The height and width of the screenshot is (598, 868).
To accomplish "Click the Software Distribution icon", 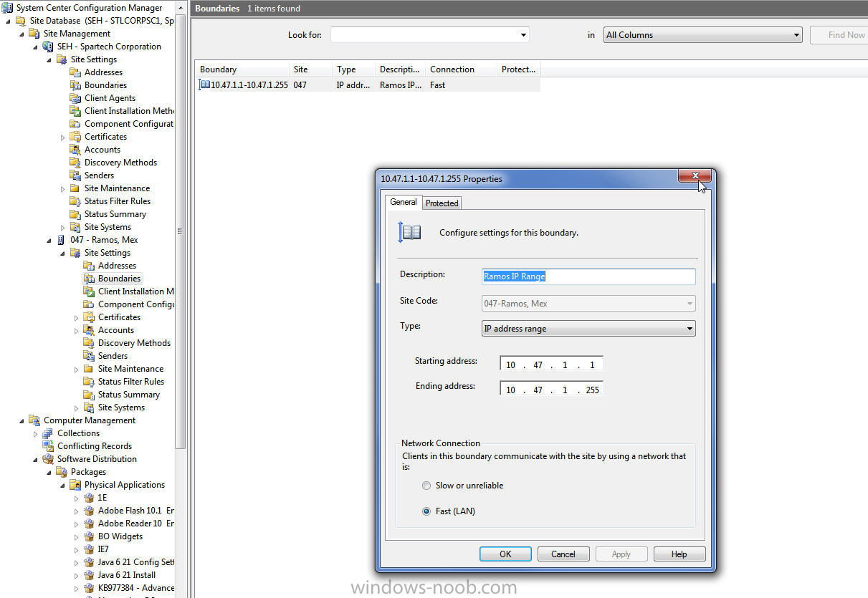I will pyautogui.click(x=48, y=459).
